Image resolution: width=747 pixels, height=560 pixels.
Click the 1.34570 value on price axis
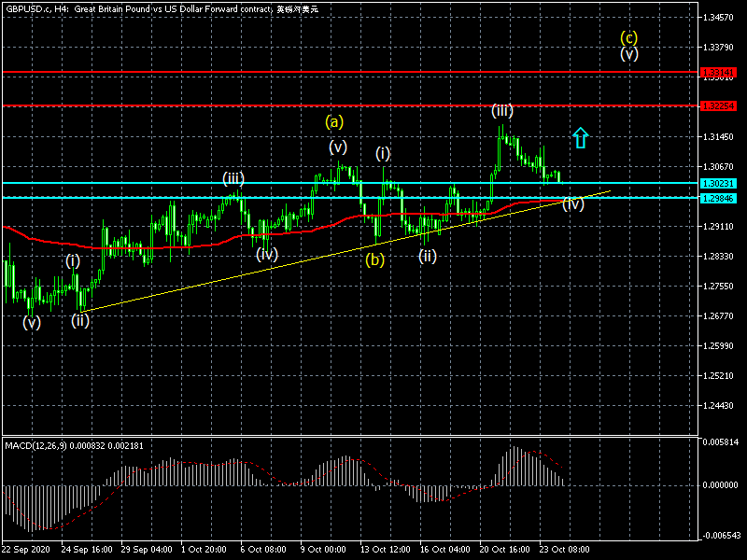coord(721,18)
